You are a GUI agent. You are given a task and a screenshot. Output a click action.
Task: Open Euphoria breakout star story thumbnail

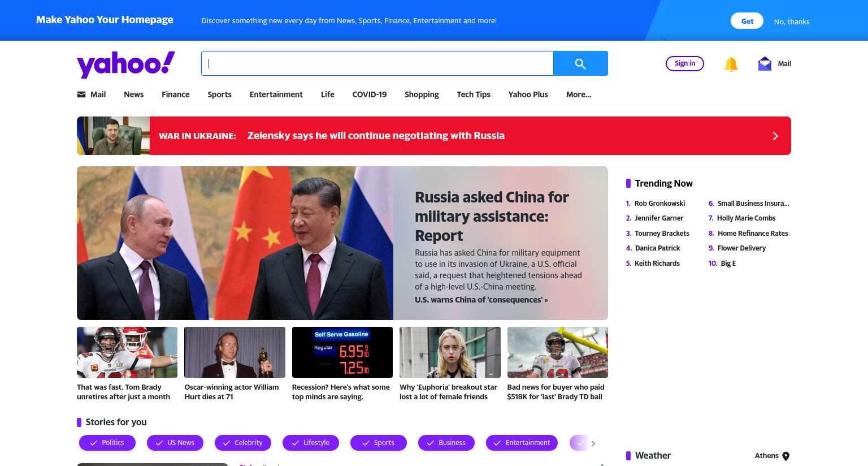coord(450,352)
